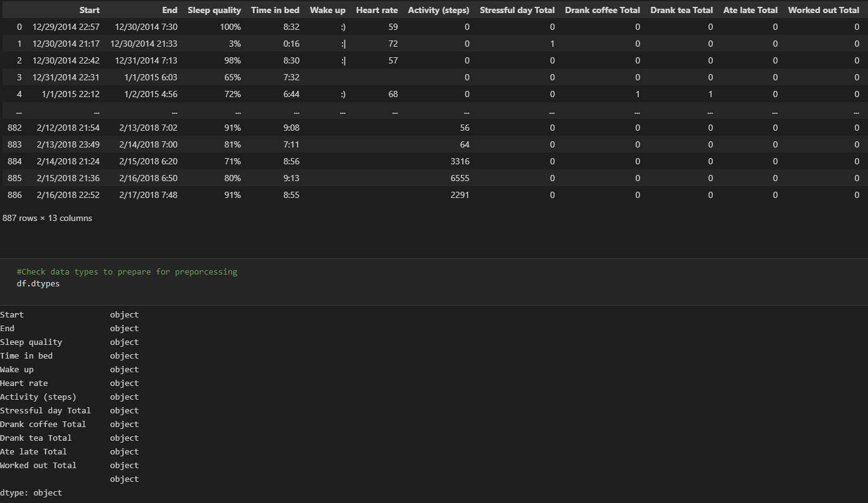The height and width of the screenshot is (503, 868).
Task: Select the '7:32' time in bed cell
Action: coord(291,77)
